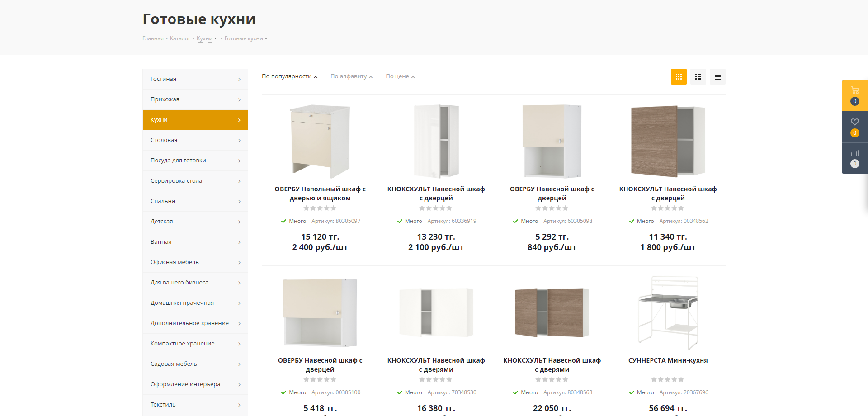Expand the Готовые кухни breadcrumb dropdown
Viewport: 868px width, 416px height.
coord(266,39)
